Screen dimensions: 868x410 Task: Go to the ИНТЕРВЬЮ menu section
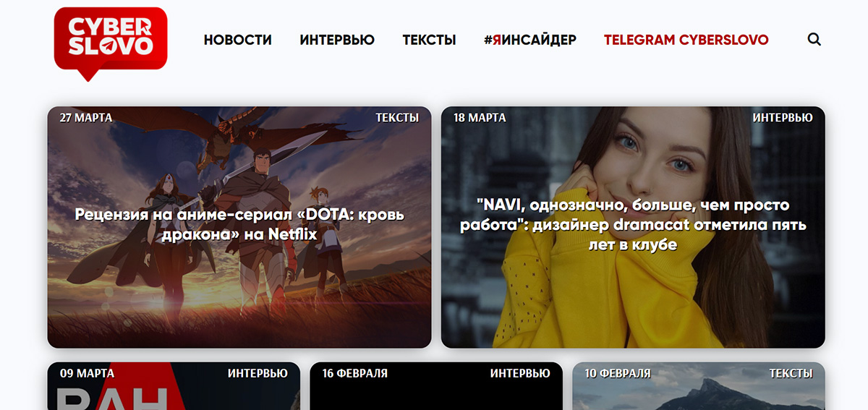(337, 40)
